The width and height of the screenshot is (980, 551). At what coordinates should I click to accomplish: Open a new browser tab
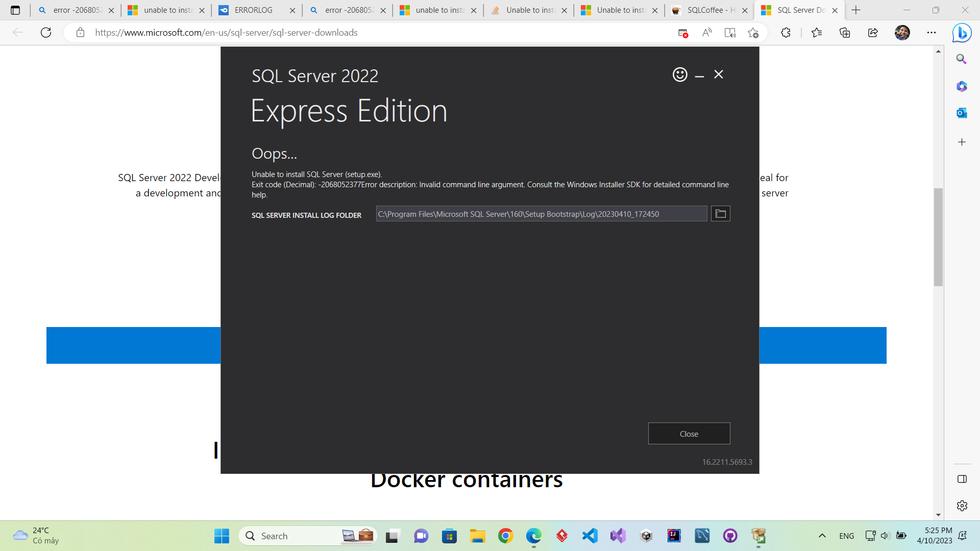click(856, 10)
